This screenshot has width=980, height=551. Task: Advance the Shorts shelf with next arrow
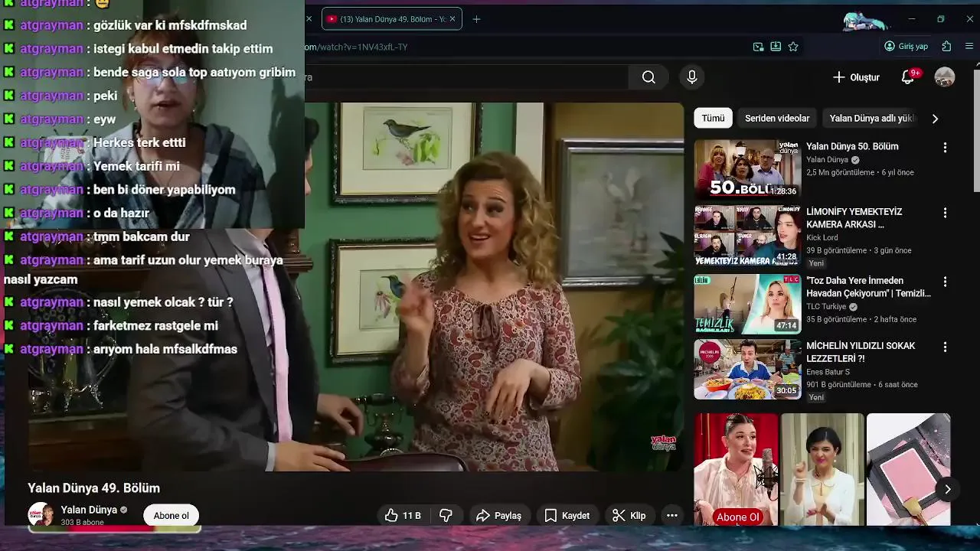pyautogui.click(x=947, y=490)
